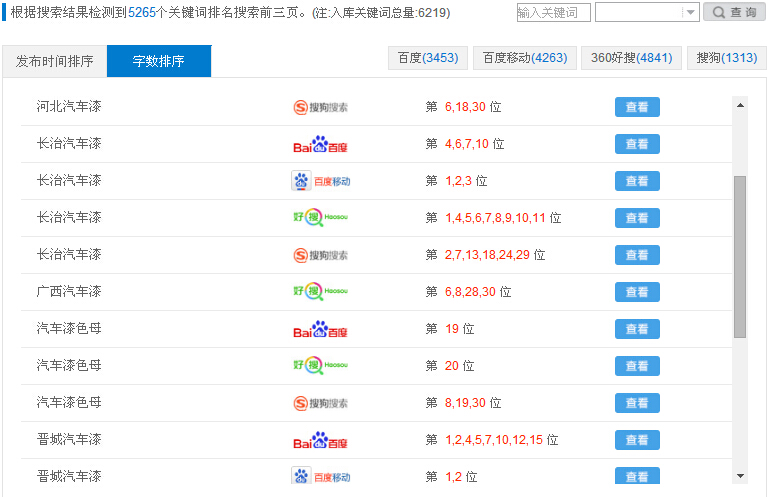Click ranking text 2,7,13,18,24,29
770x497 pixels.
[487, 255]
